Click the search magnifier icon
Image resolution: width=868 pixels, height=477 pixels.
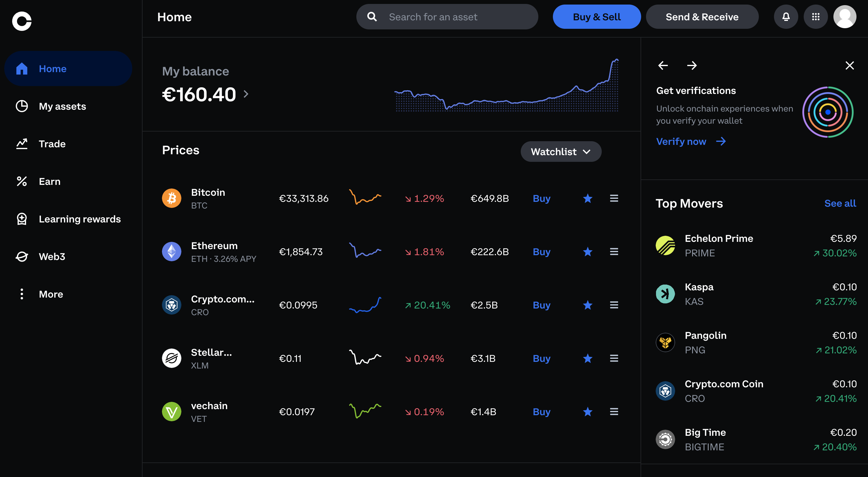coord(372,17)
